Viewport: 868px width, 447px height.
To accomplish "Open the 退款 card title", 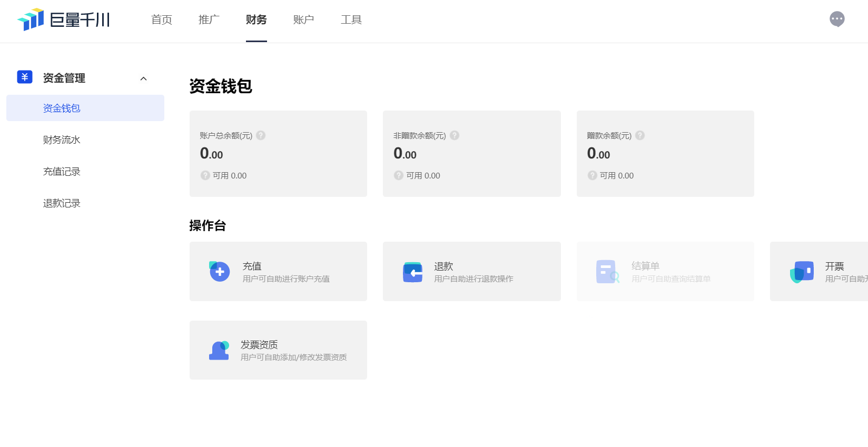I will (443, 266).
